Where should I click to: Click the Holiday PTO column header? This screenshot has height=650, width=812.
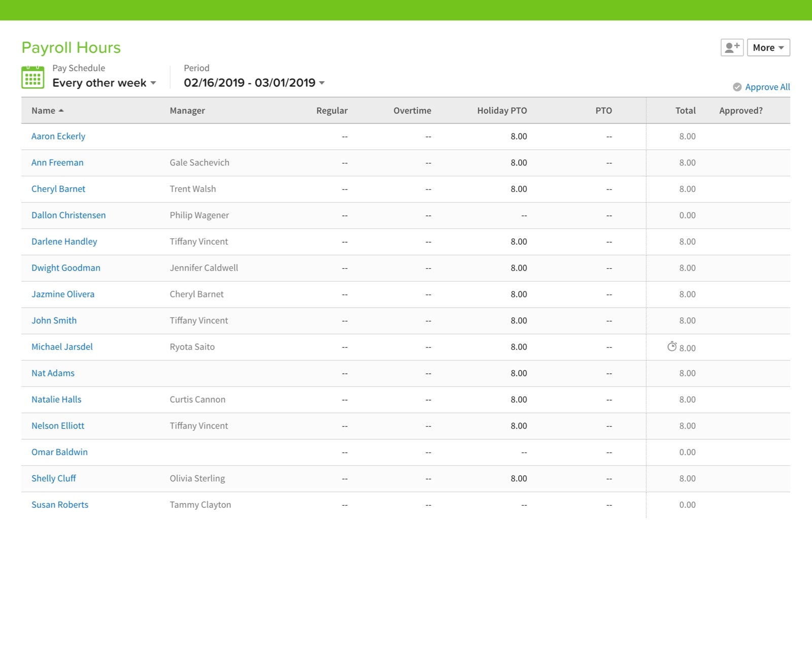click(502, 111)
